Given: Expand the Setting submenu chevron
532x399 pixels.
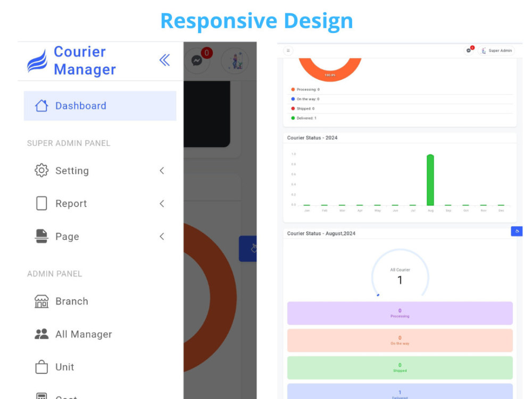Looking at the screenshot, I should 162,171.
